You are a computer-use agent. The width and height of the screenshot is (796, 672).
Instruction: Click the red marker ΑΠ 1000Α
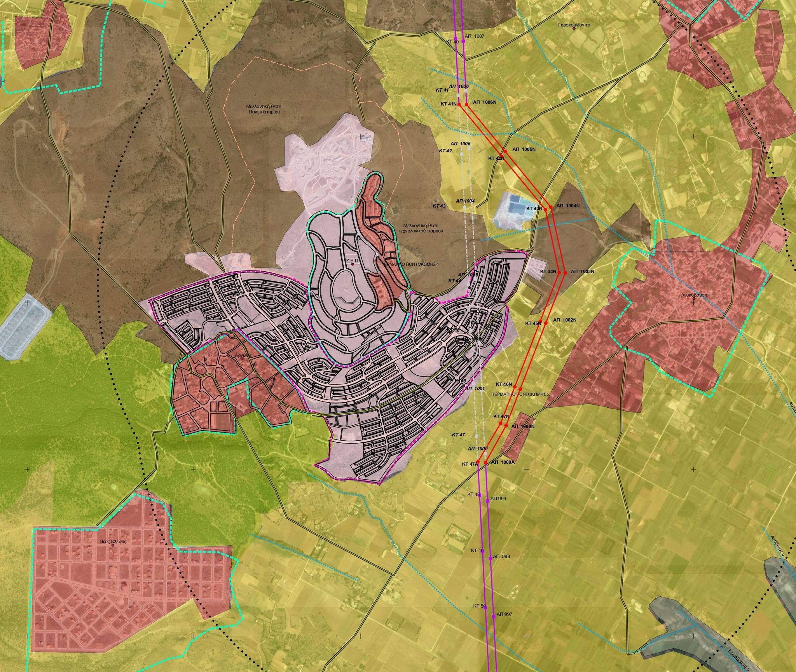tap(486, 462)
